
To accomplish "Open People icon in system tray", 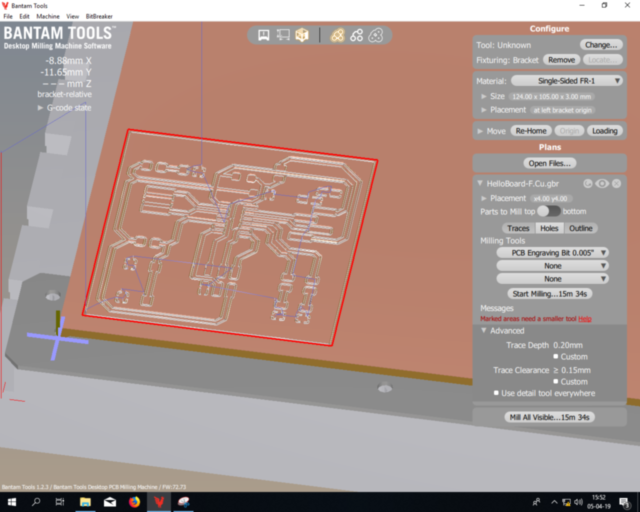I will click(x=537, y=502).
